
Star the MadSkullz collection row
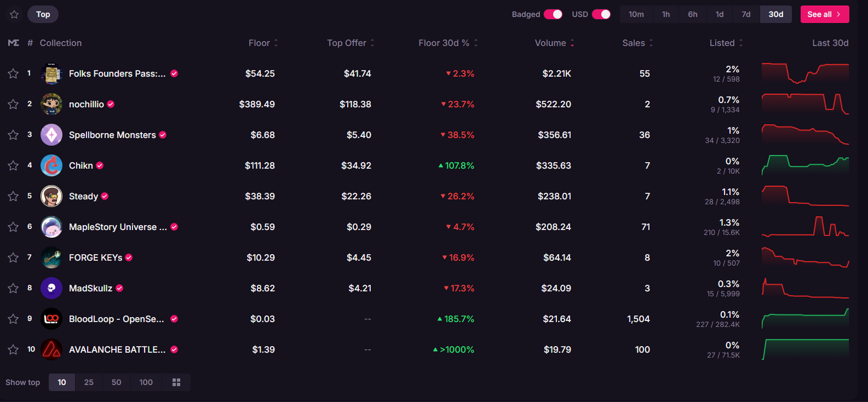[13, 288]
